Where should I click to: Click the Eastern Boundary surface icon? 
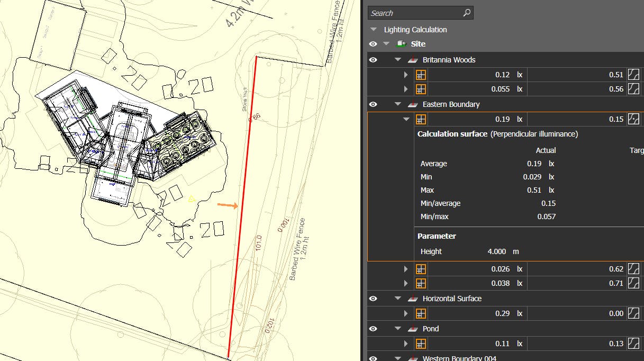(x=413, y=104)
